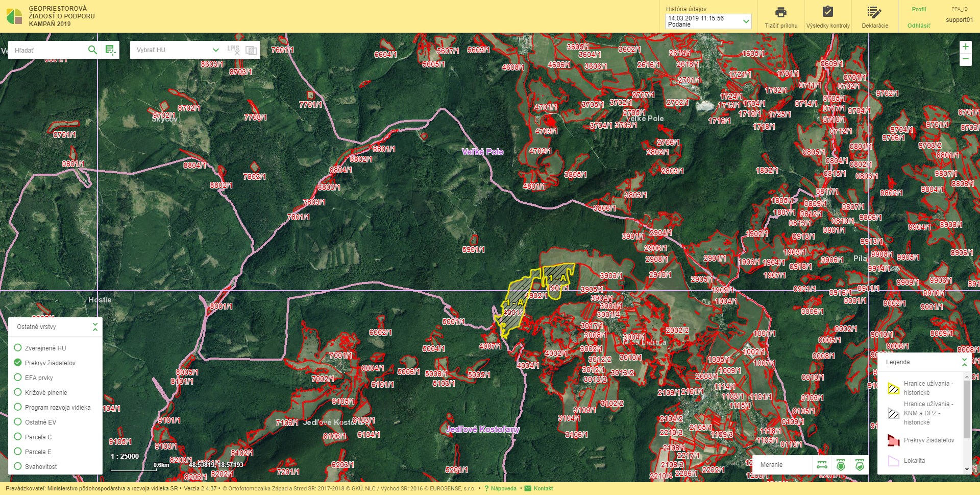Open the Kontakt link in footer

(543, 488)
